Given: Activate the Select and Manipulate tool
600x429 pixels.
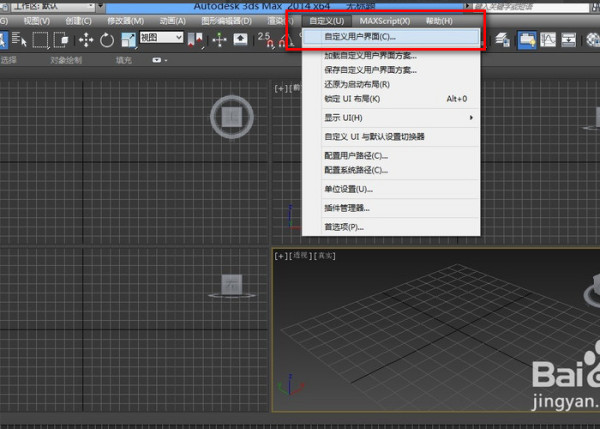Looking at the screenshot, I should coord(220,39).
